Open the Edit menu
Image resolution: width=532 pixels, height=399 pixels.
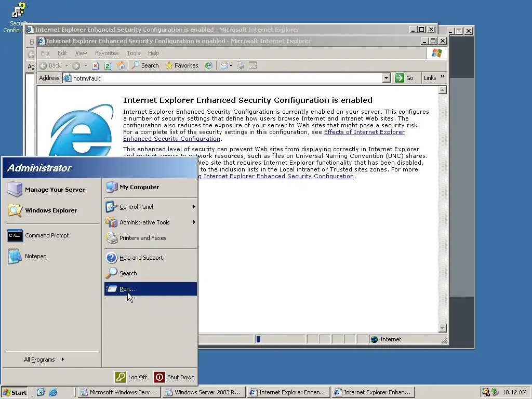point(62,53)
